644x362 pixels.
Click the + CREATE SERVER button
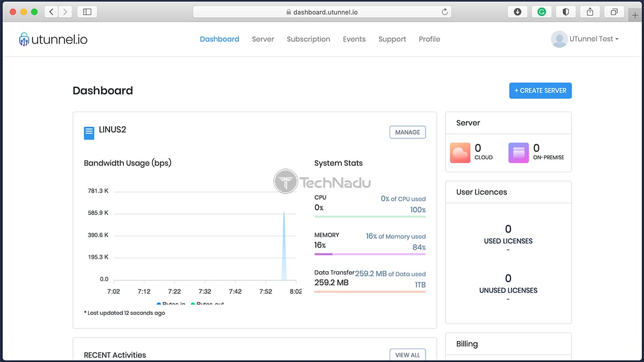(x=540, y=91)
